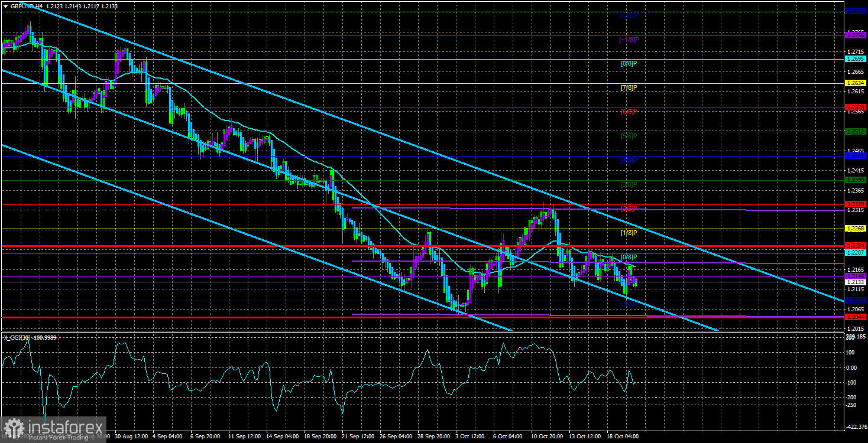Click the [8/8]P Murray level label
Image resolution: width=868 pixels, height=443 pixels.
pyautogui.click(x=629, y=63)
